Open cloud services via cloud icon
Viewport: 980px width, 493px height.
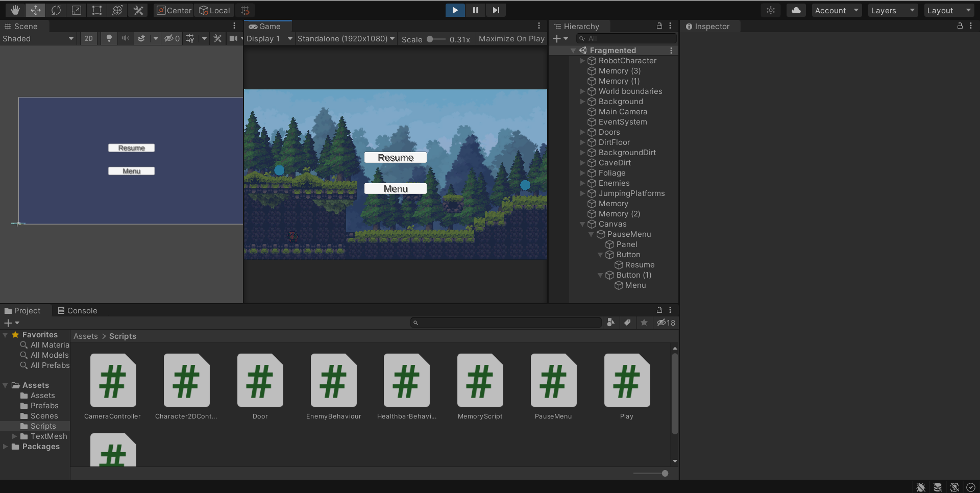click(x=796, y=10)
